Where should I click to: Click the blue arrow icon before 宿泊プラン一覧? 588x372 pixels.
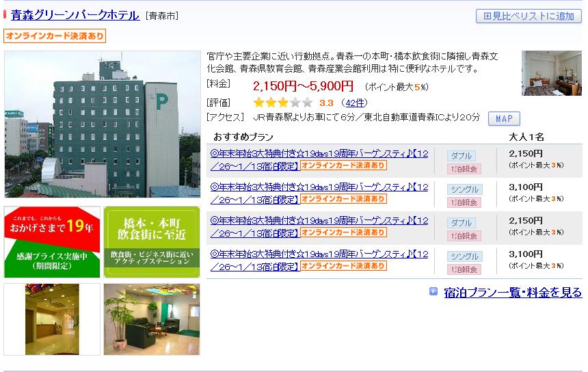(x=433, y=291)
